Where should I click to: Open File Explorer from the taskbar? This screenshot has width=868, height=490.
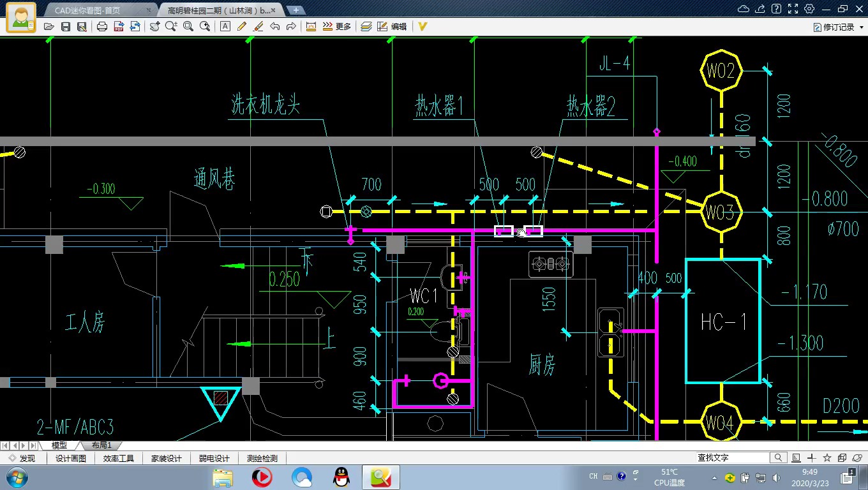pyautogui.click(x=223, y=477)
